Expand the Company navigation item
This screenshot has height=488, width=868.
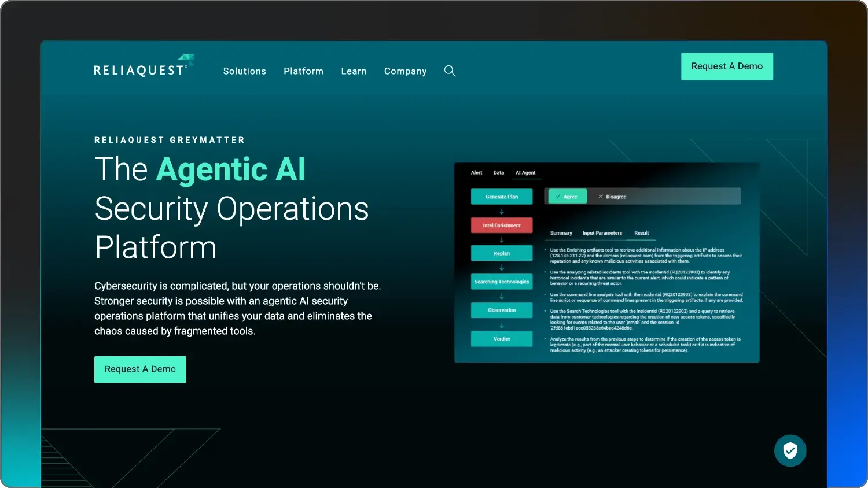tap(405, 71)
